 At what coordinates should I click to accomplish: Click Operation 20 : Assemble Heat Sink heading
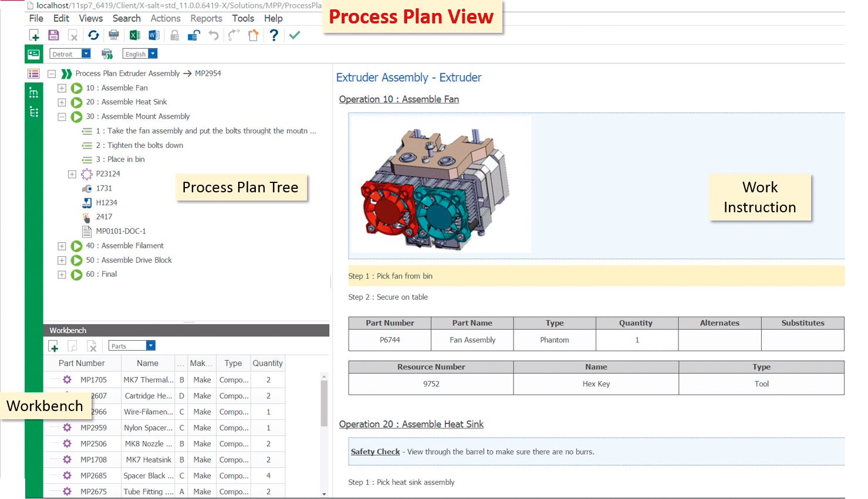tap(411, 424)
